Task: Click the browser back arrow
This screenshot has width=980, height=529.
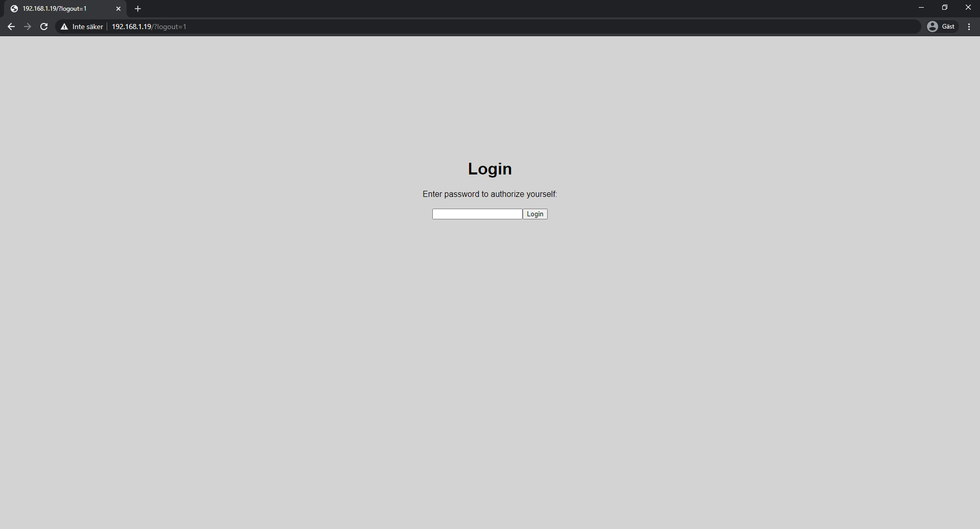Action: click(x=11, y=27)
